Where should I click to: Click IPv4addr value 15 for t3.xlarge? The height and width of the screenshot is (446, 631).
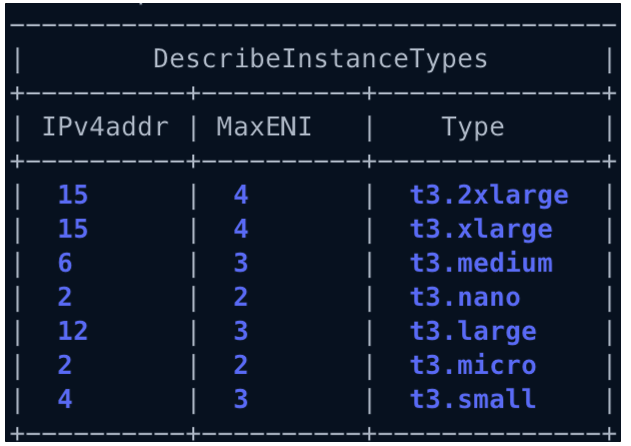(73, 229)
